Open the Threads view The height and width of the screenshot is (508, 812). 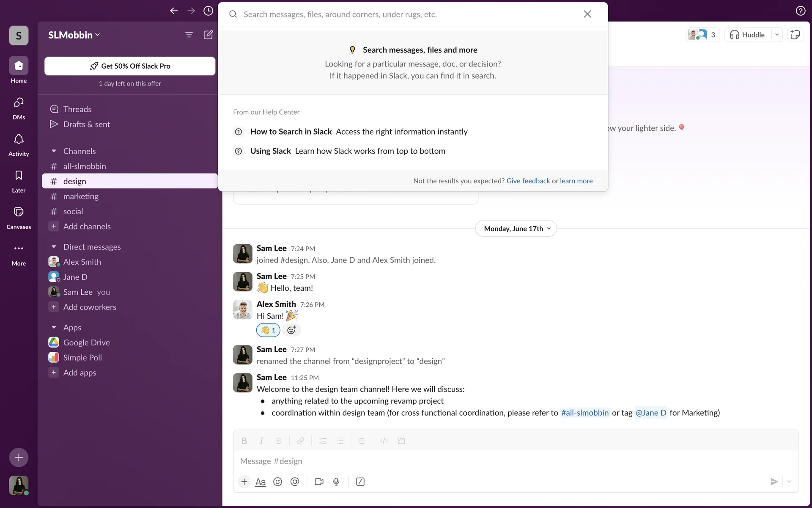(x=77, y=109)
